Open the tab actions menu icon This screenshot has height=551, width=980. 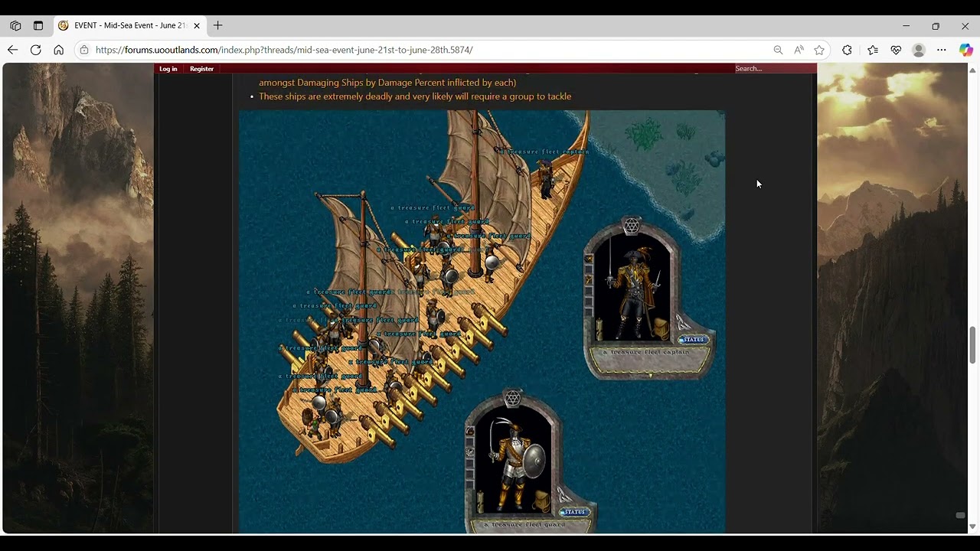pyautogui.click(x=38, y=25)
